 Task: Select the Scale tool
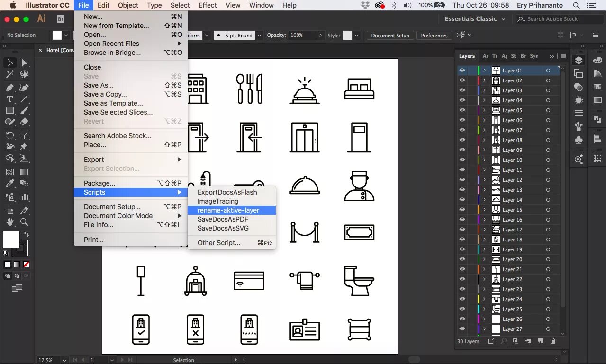tap(24, 135)
